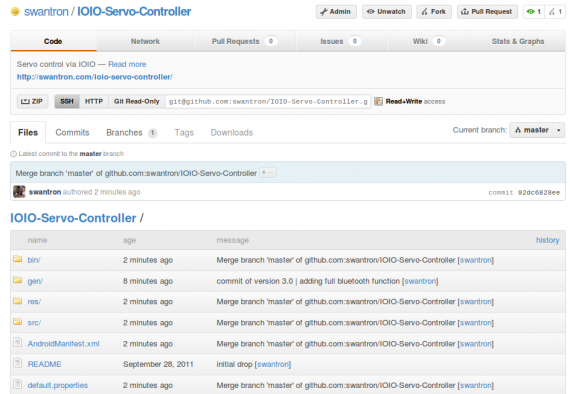
Task: Select the Tags subtab
Action: 184,133
